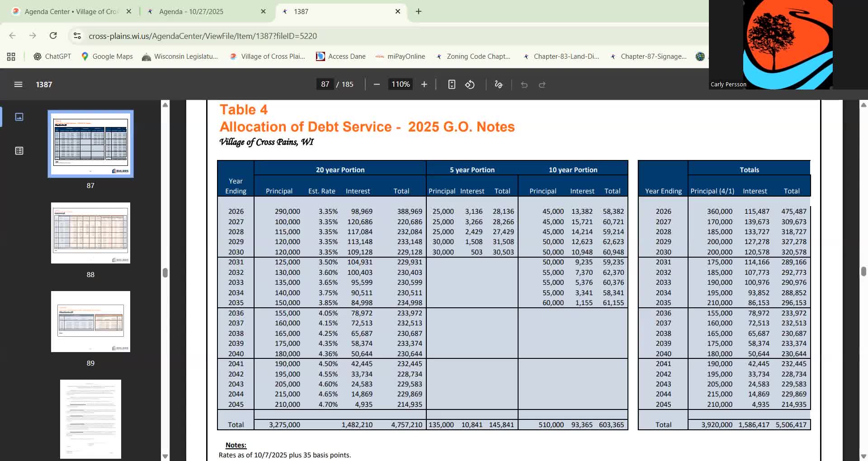Image resolution: width=868 pixels, height=461 pixels.
Task: Open site information icon in address bar
Action: (77, 36)
